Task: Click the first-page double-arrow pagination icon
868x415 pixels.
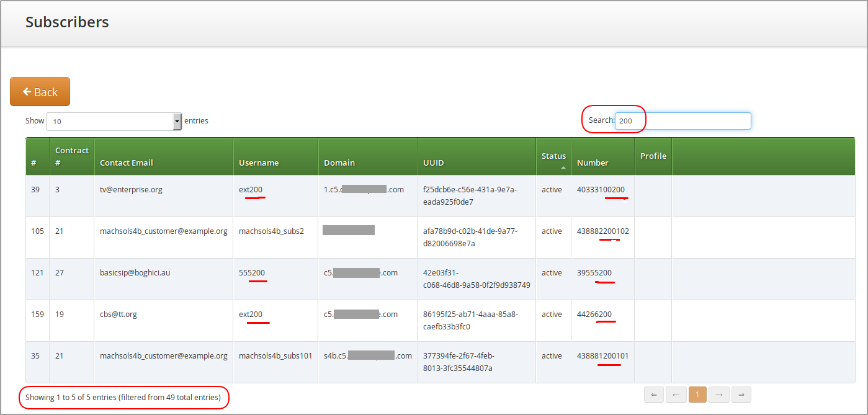Action: coord(653,395)
